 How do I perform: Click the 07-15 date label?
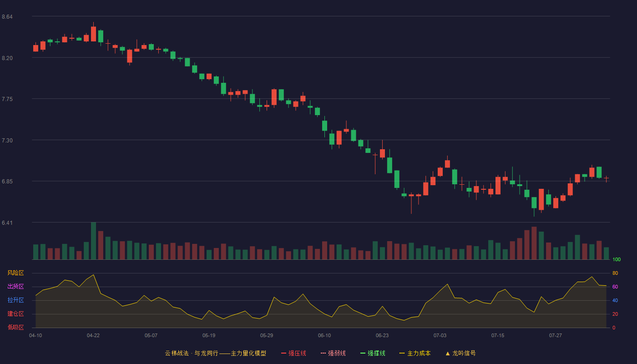point(498,335)
